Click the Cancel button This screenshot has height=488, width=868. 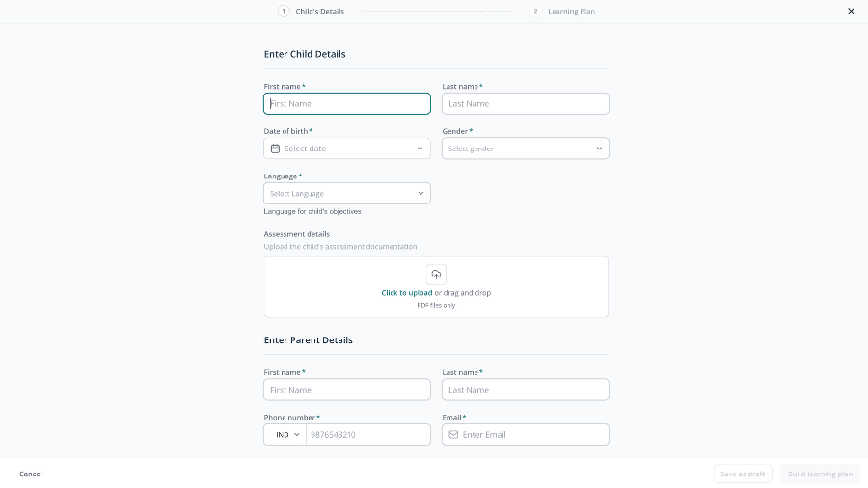[31, 474]
